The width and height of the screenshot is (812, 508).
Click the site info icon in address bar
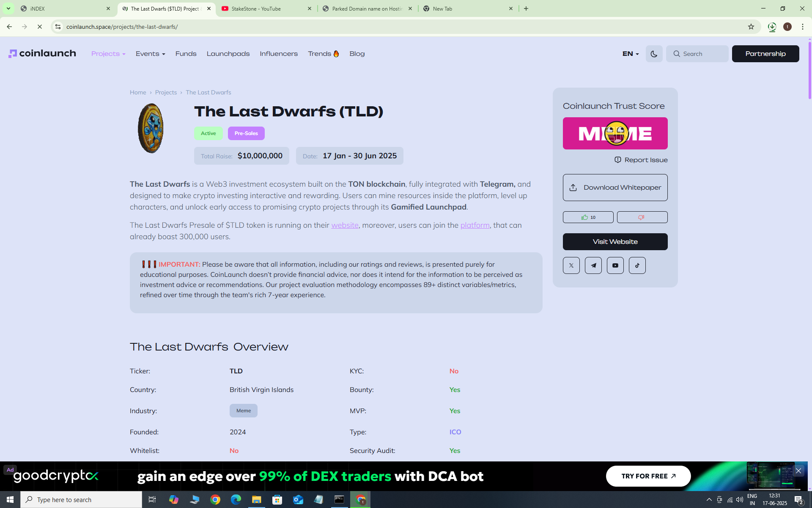click(58, 27)
